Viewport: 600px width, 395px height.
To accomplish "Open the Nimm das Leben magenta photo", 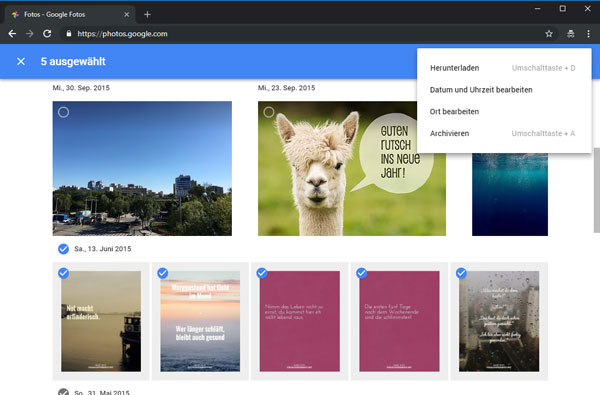I will [300, 321].
